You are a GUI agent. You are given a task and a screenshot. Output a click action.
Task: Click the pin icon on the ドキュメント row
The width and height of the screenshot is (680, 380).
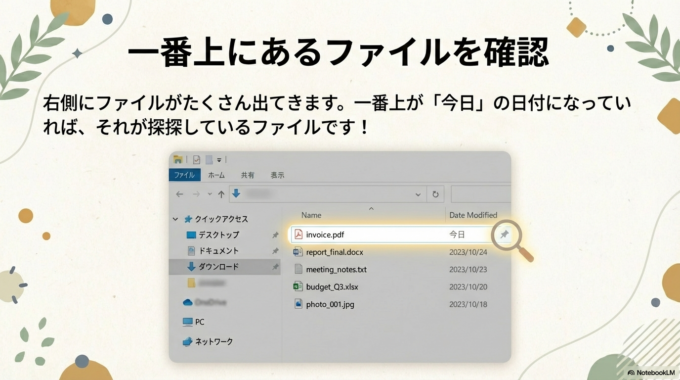(x=275, y=251)
